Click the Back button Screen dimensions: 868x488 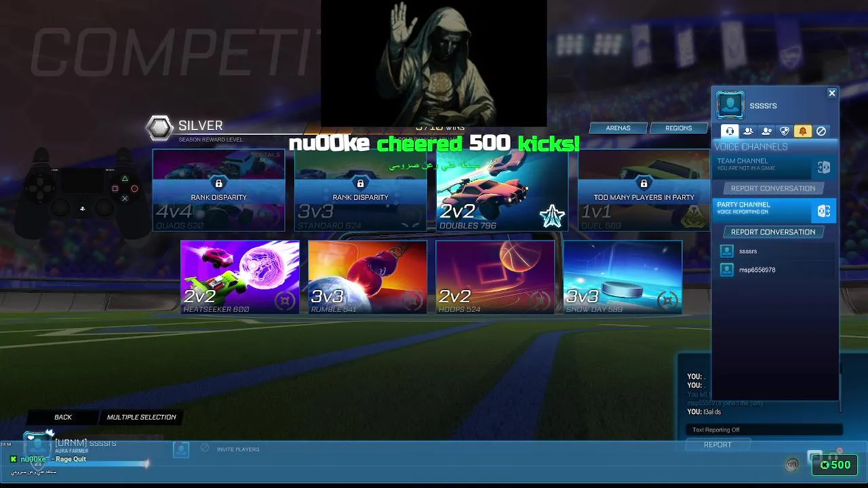coord(63,417)
